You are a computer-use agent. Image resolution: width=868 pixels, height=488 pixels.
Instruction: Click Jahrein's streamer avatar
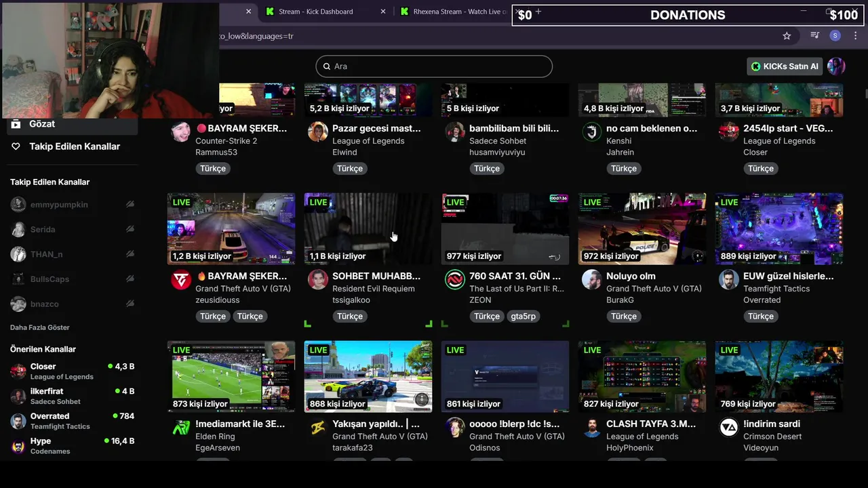591,131
